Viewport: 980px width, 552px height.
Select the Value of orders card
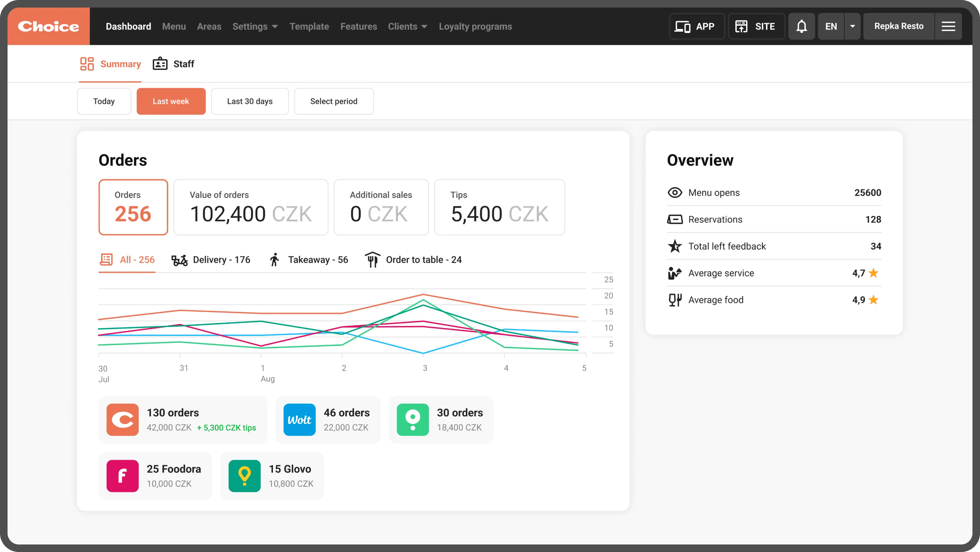tap(251, 207)
